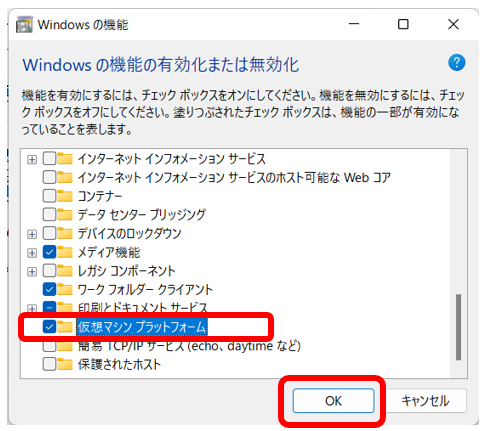Toggle the 印刷とドキュメント サービス checkbox
Image resolution: width=488 pixels, height=431 pixels.
point(49,307)
